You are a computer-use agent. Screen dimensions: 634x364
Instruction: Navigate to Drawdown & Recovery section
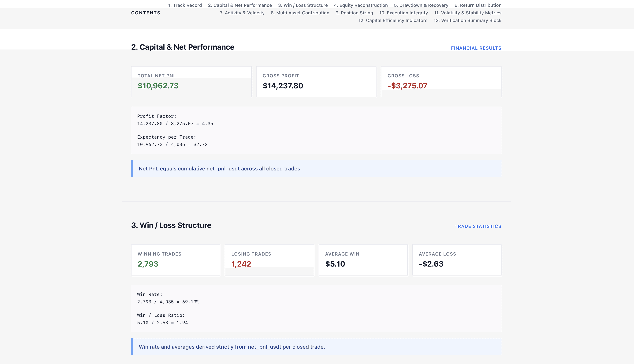coord(421,5)
